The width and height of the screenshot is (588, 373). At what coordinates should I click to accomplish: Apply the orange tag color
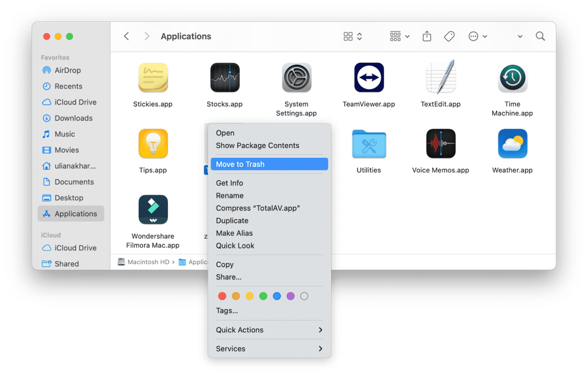235,296
